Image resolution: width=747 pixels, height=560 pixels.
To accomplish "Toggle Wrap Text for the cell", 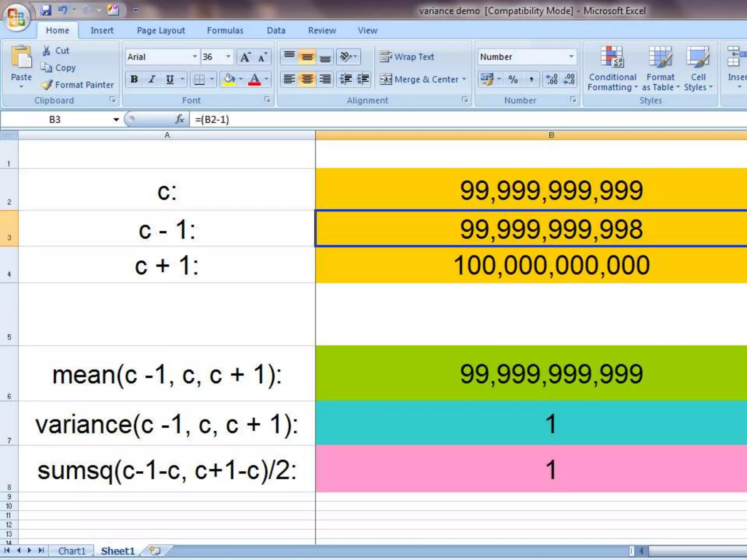I will 407,57.
